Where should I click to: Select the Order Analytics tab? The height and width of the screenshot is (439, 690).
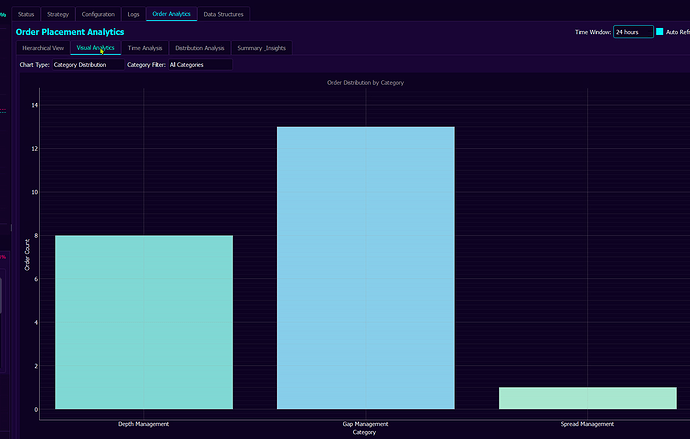click(x=172, y=14)
